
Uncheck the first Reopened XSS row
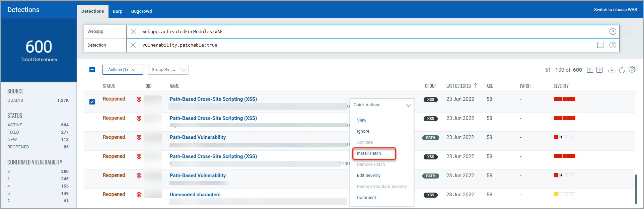[92, 102]
